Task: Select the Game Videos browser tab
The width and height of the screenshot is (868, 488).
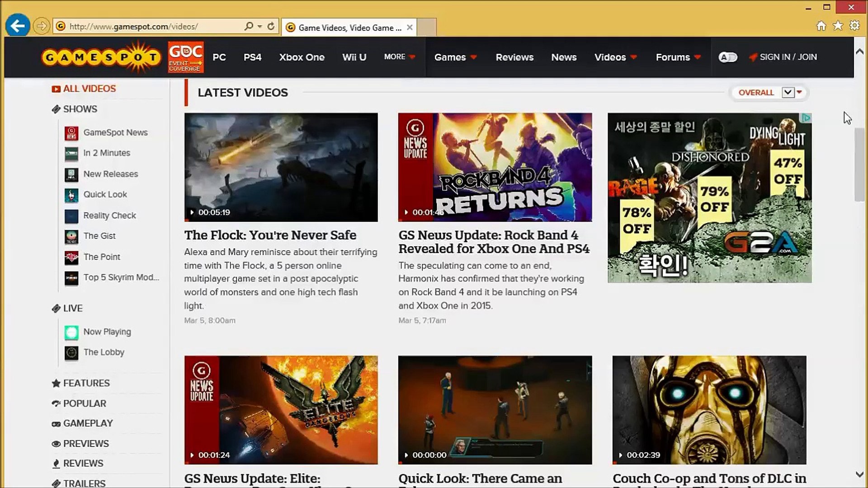Action: [348, 28]
